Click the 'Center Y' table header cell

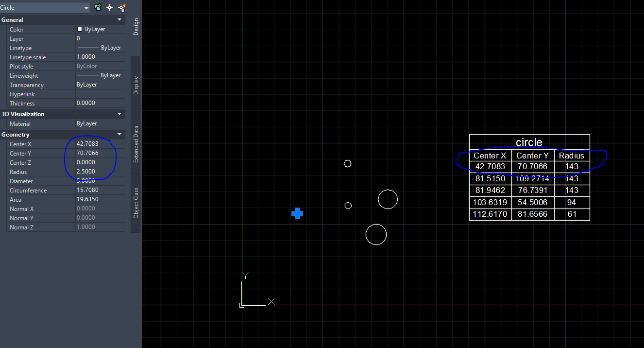click(x=533, y=156)
